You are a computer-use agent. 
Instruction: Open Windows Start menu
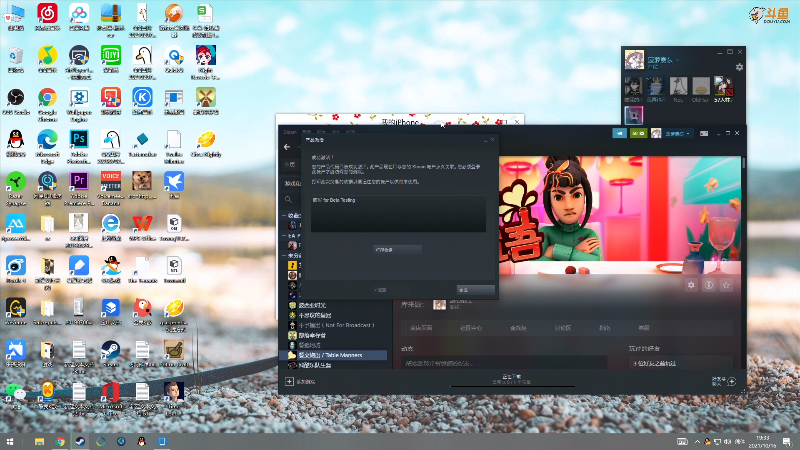click(10, 441)
